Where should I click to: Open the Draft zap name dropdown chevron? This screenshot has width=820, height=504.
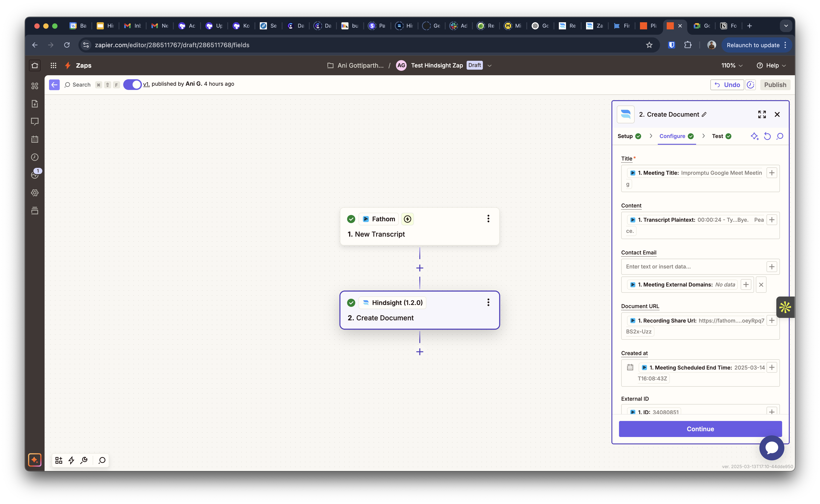tap(489, 65)
